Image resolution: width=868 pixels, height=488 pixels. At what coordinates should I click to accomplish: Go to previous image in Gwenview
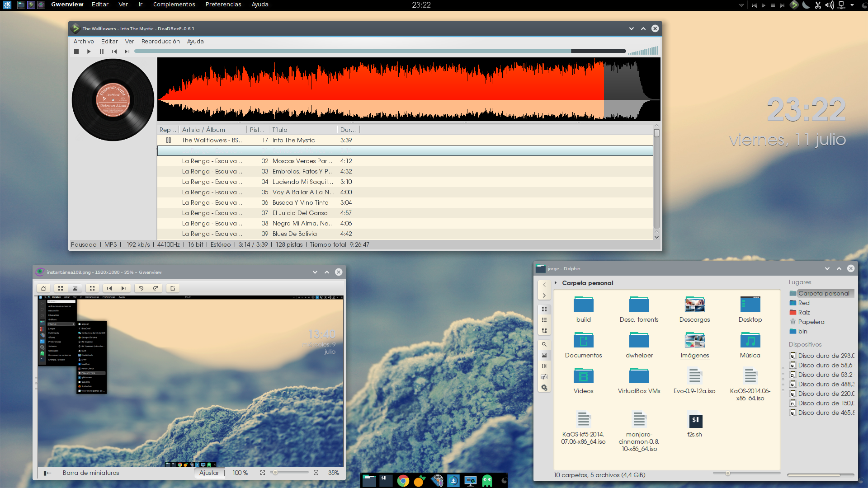tap(109, 288)
